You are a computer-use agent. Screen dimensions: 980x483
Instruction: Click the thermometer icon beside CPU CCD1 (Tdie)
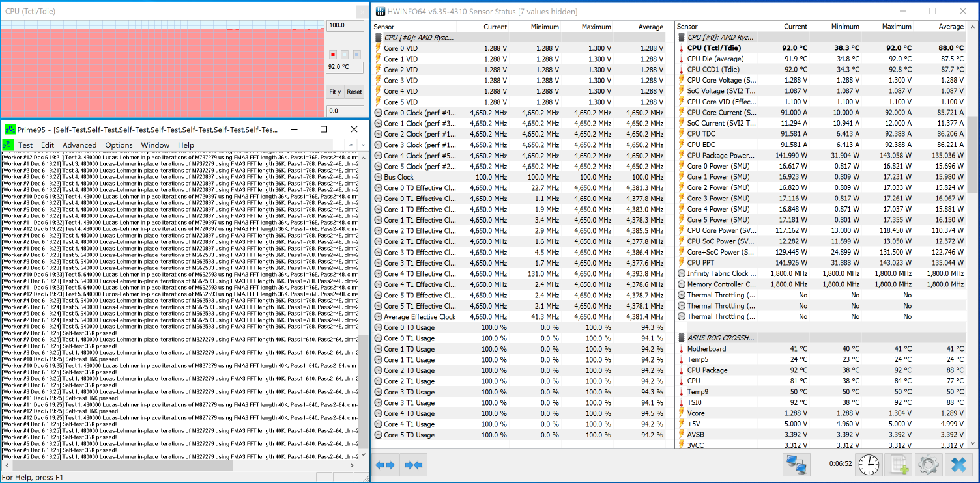click(x=682, y=70)
